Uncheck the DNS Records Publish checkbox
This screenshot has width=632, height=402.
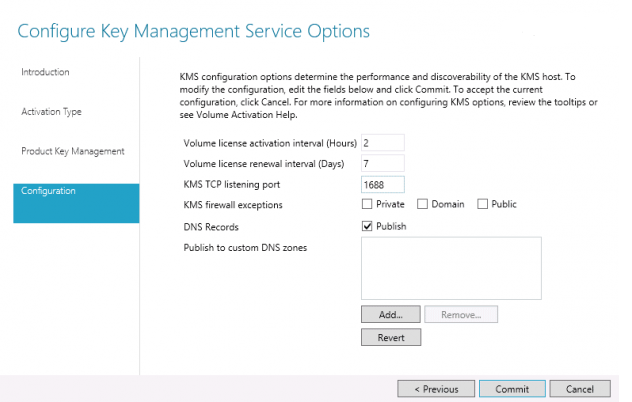click(368, 226)
